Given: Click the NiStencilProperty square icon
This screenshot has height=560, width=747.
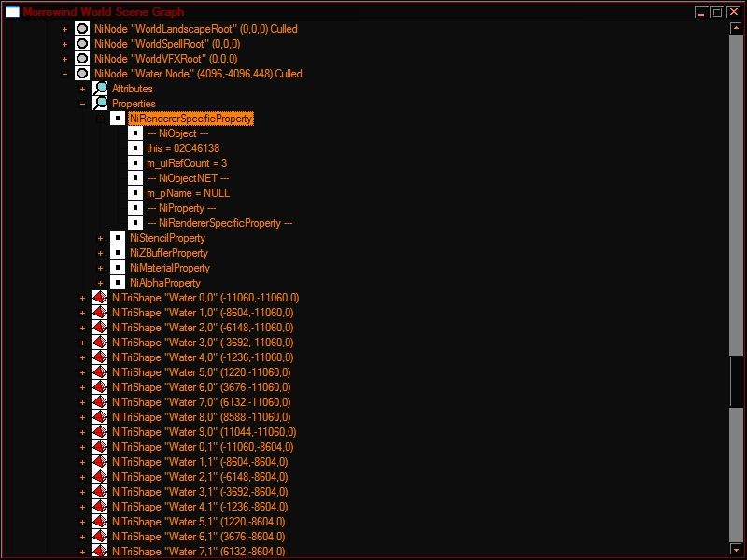Looking at the screenshot, I should coord(118,238).
